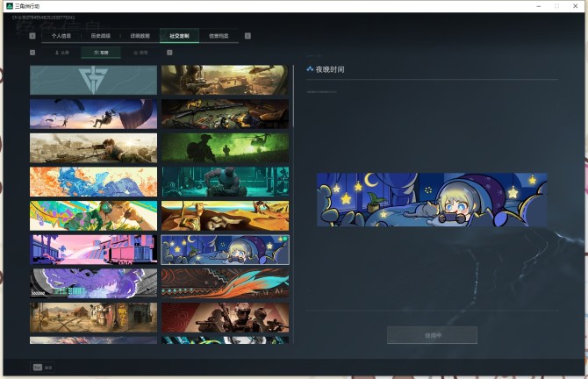Viewport: 588px width, 379px height.
Task: Click the previous-tab key icon left of 个人信息
Action: click(x=32, y=36)
